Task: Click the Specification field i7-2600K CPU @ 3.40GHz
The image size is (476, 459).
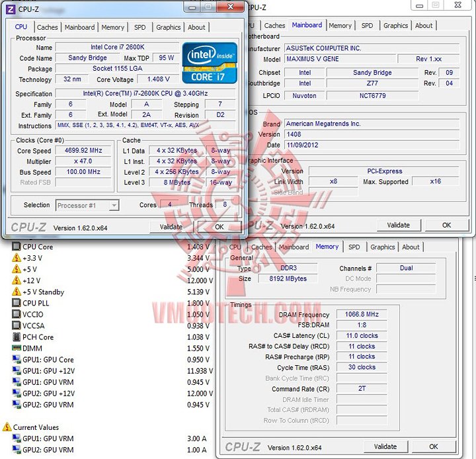Action: (145, 93)
